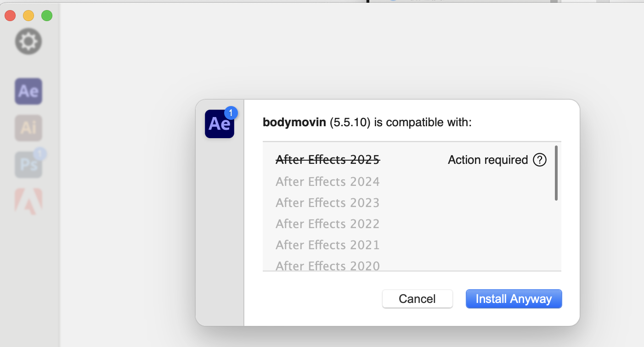Click the badge on the Photoshop sidebar icon
The width and height of the screenshot is (644, 347).
[40, 155]
